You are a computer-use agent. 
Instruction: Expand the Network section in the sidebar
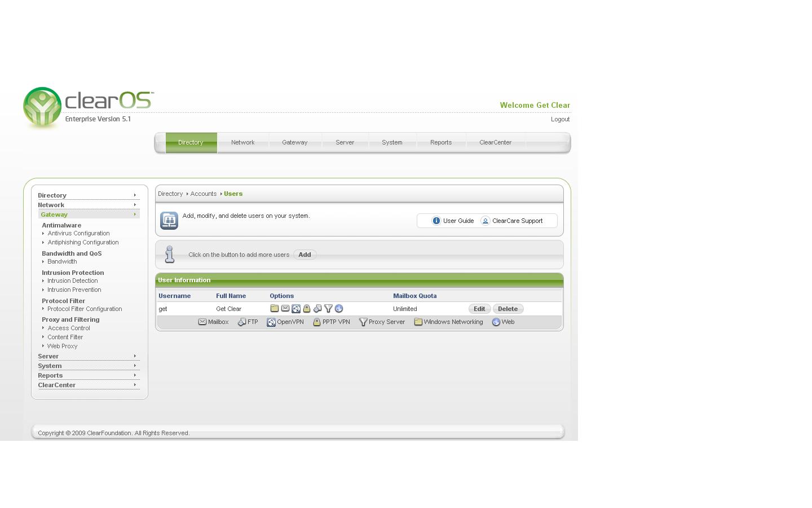click(x=89, y=205)
